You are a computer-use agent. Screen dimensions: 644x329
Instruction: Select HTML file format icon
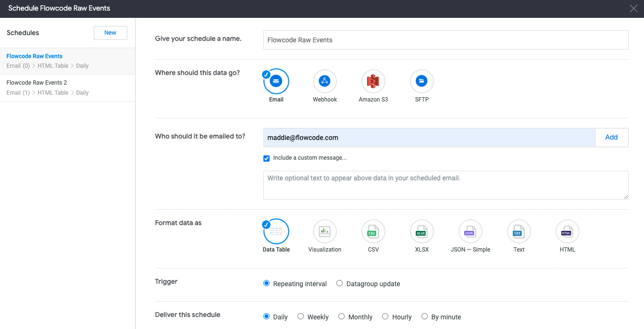pos(568,231)
